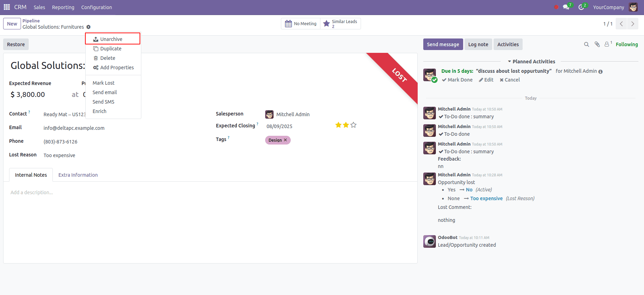Choose Add Properties from the actions menu

pyautogui.click(x=113, y=68)
